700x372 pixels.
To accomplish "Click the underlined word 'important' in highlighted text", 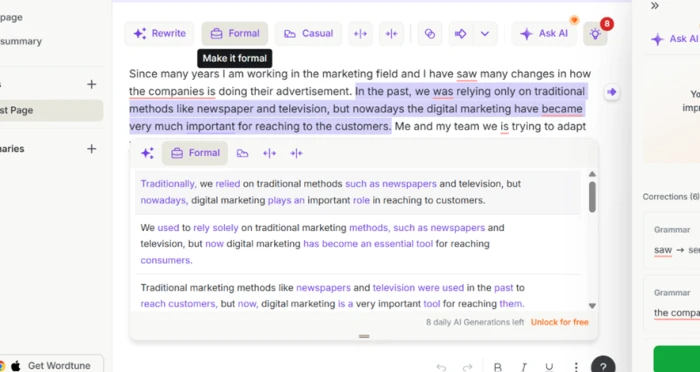I will 210,126.
